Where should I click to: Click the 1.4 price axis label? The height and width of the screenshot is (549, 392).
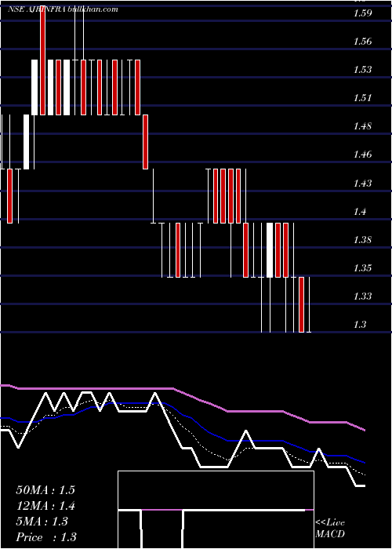(360, 212)
